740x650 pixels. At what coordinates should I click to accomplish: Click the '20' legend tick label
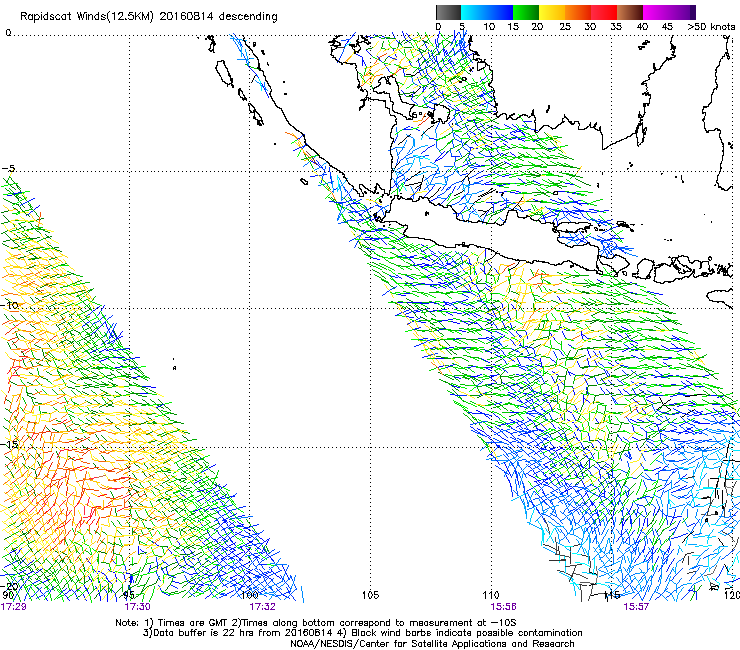click(537, 26)
